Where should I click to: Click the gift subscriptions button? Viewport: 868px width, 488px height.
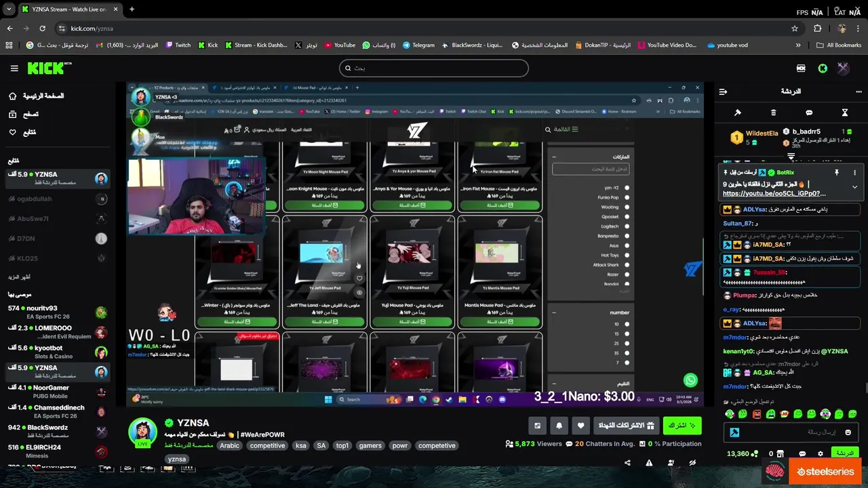click(x=626, y=426)
